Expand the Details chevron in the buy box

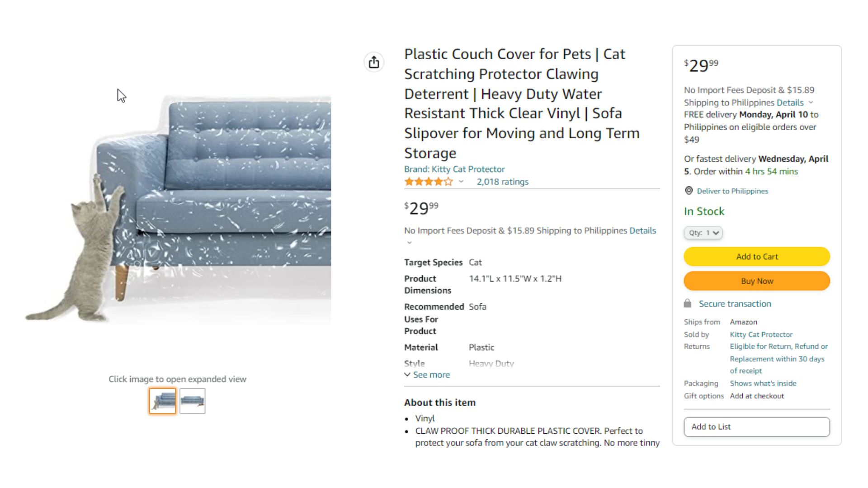(x=811, y=103)
